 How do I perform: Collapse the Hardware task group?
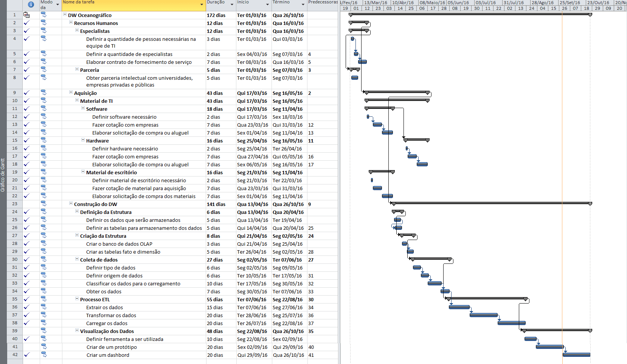[x=83, y=140]
